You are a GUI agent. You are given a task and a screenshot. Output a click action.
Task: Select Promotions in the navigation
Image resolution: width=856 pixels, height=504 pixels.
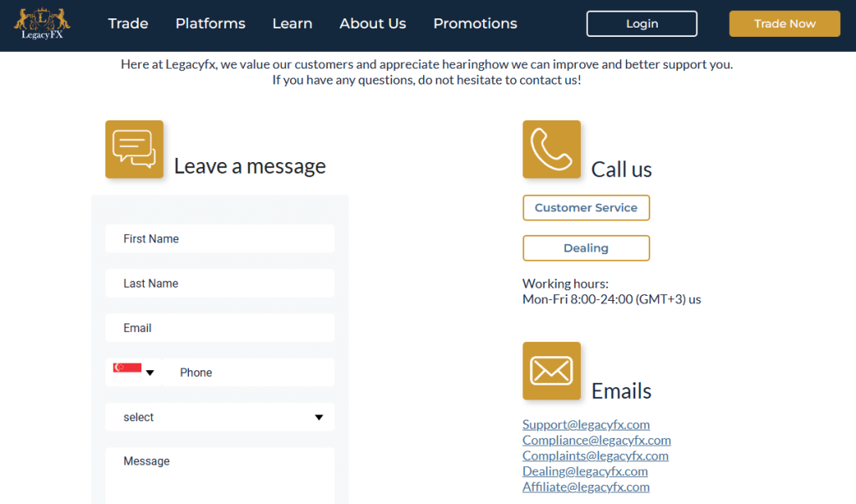click(475, 23)
